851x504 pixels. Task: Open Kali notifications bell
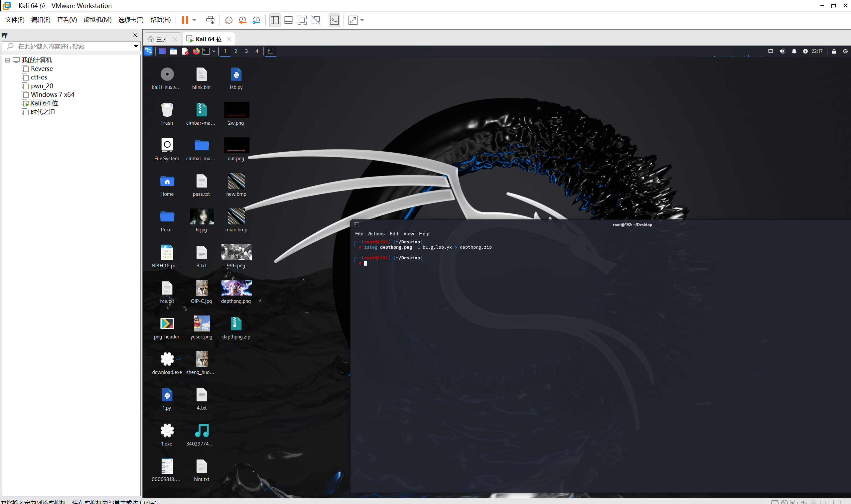[794, 51]
